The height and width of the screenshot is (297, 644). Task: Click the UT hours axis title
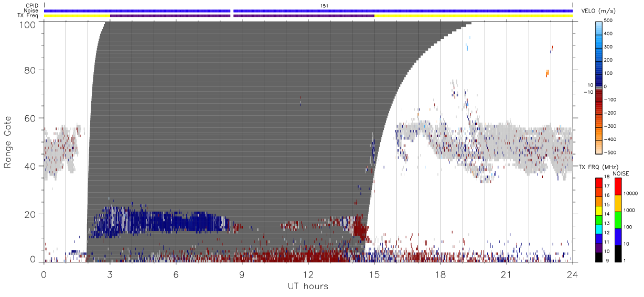pyautogui.click(x=308, y=286)
